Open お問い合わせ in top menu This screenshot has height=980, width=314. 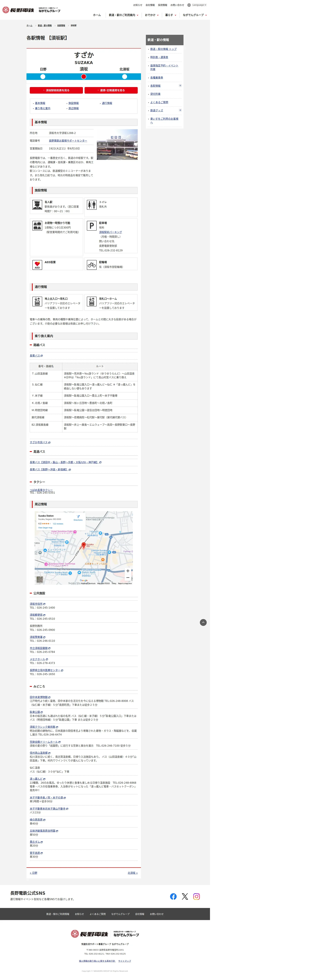(177, 5)
